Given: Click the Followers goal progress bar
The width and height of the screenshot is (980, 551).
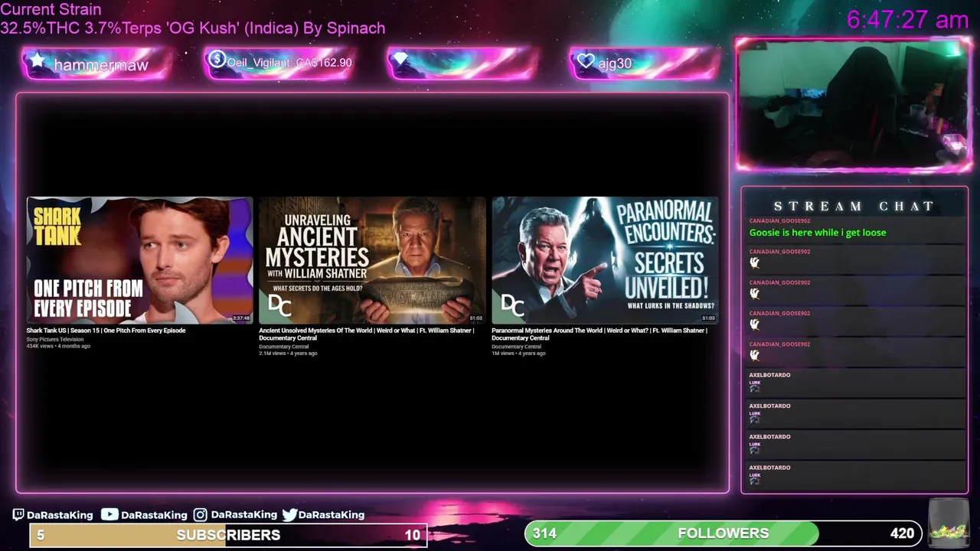Looking at the screenshot, I should [x=723, y=533].
